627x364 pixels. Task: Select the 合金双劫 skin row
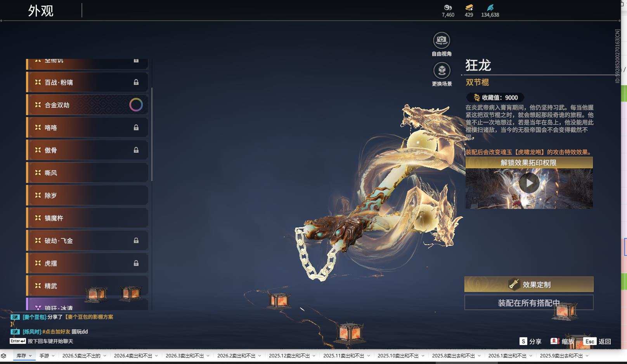click(87, 105)
